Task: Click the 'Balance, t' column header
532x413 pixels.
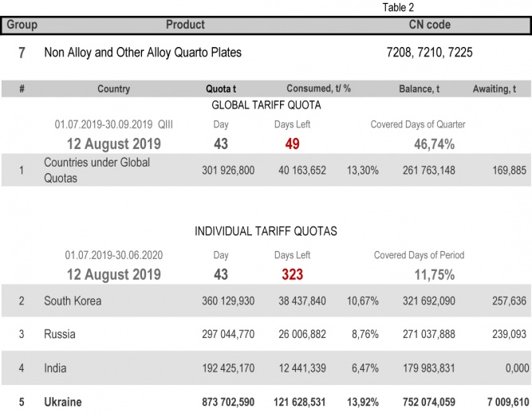Action: pos(419,89)
